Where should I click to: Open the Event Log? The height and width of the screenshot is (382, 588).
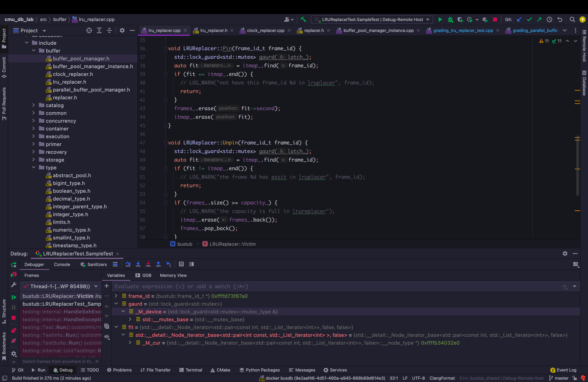point(563,370)
